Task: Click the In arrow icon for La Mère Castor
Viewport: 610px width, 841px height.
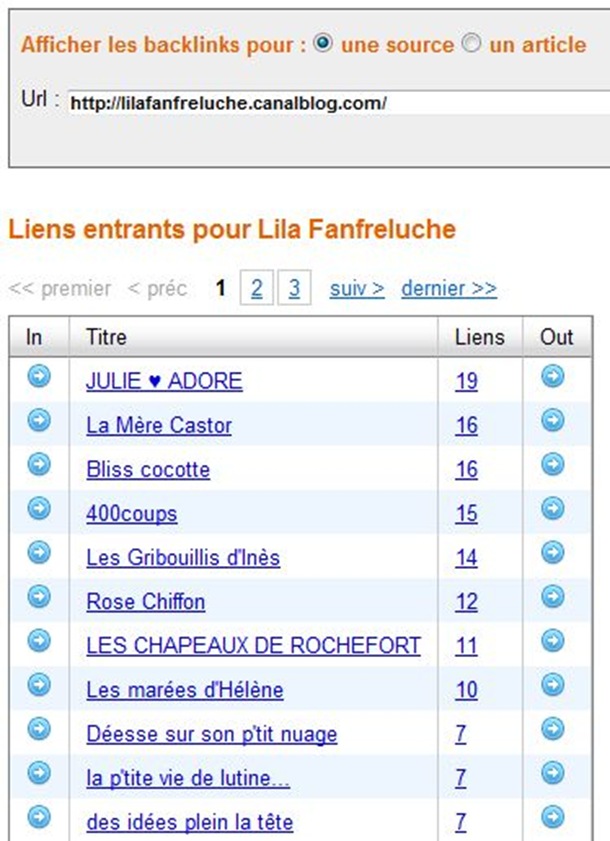Action: pyautogui.click(x=39, y=420)
